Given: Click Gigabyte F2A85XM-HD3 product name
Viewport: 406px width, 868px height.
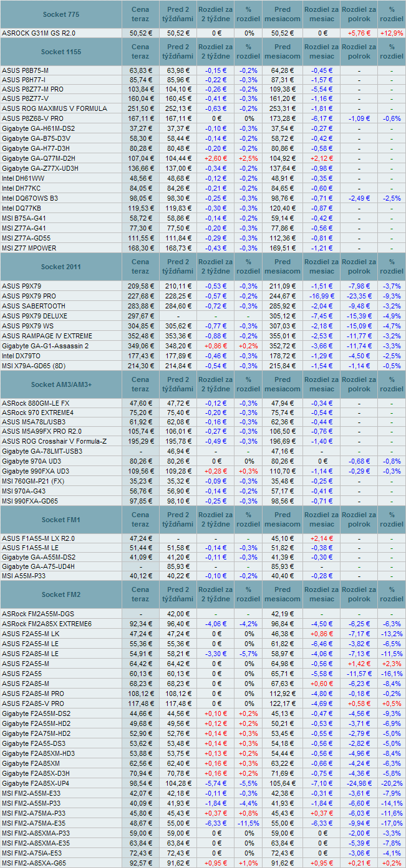Looking at the screenshot, I should [39, 753].
